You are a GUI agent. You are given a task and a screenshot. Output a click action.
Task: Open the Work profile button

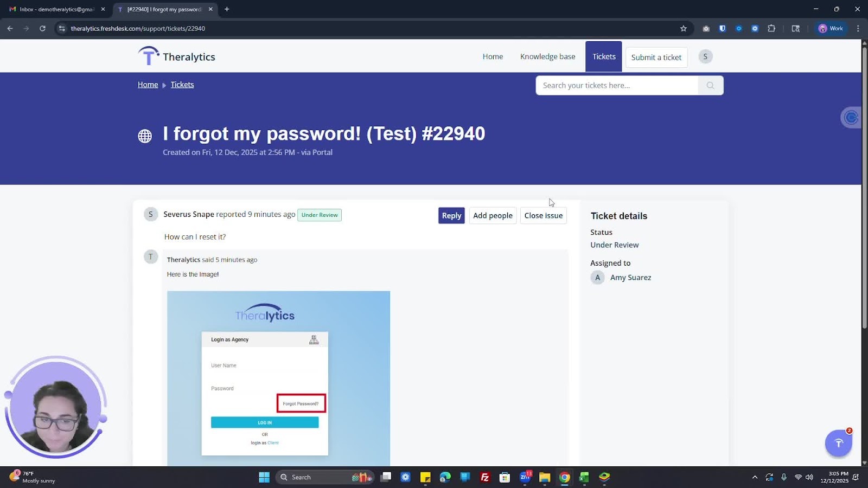point(831,28)
